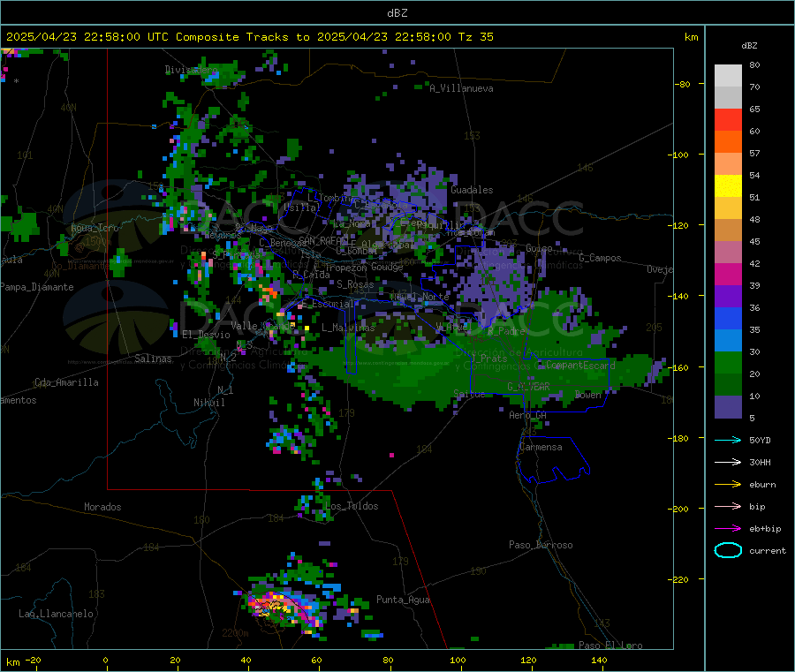
Task: Click the 'Agua_Toro' map label
Action: (95, 228)
